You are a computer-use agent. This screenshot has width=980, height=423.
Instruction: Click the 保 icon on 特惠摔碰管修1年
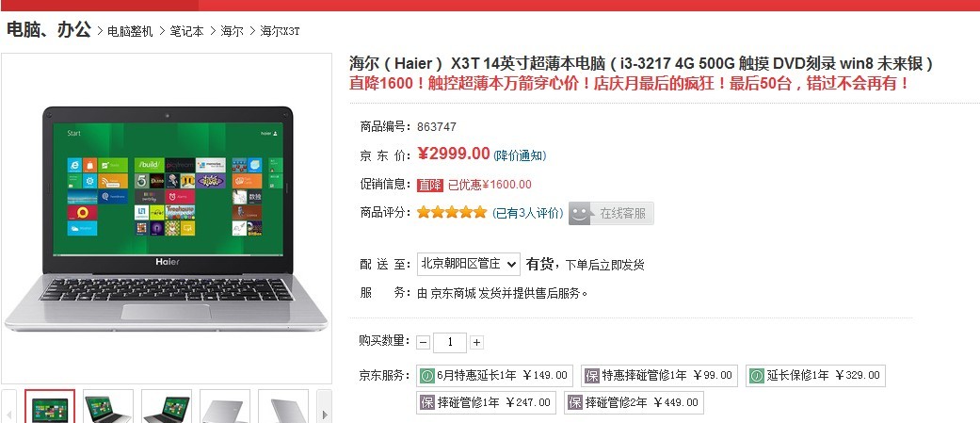[591, 376]
